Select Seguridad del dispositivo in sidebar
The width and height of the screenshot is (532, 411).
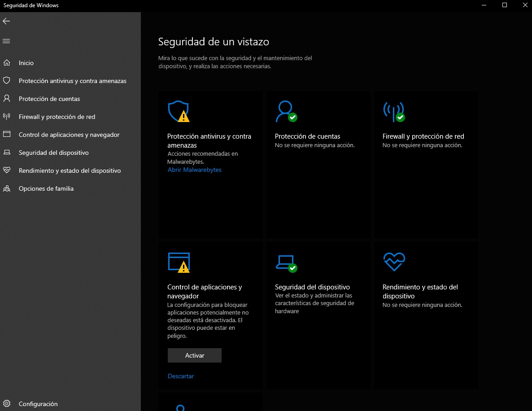point(54,153)
